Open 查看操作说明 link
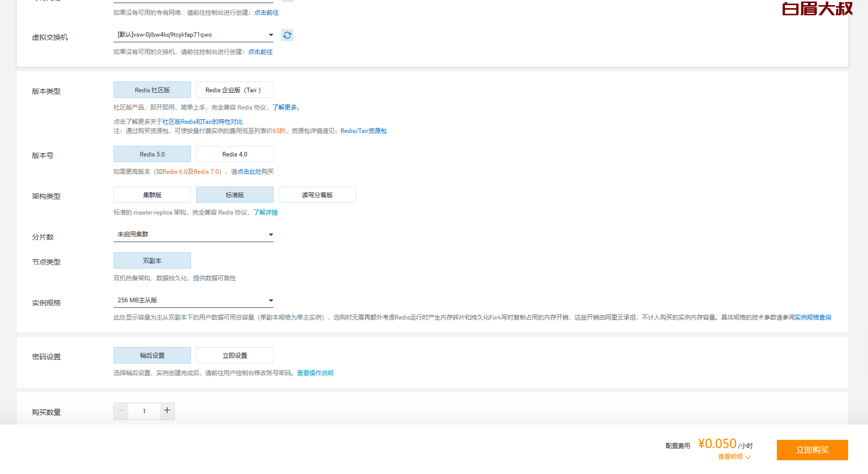The width and height of the screenshot is (868, 474). 315,373
